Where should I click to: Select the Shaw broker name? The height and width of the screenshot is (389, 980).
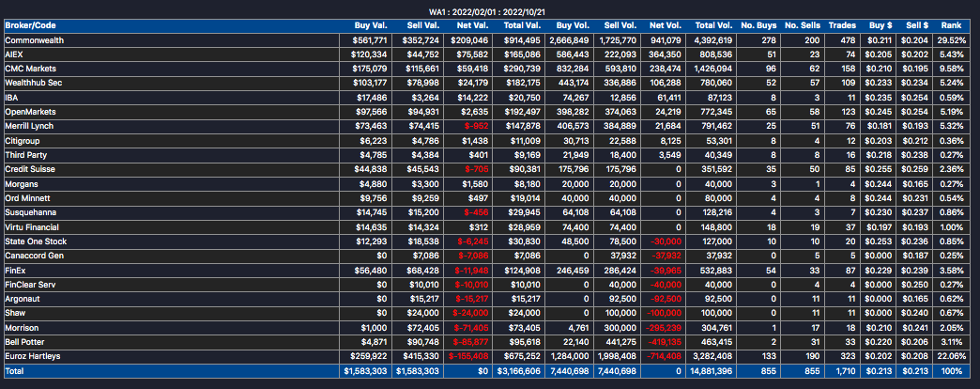pos(14,313)
